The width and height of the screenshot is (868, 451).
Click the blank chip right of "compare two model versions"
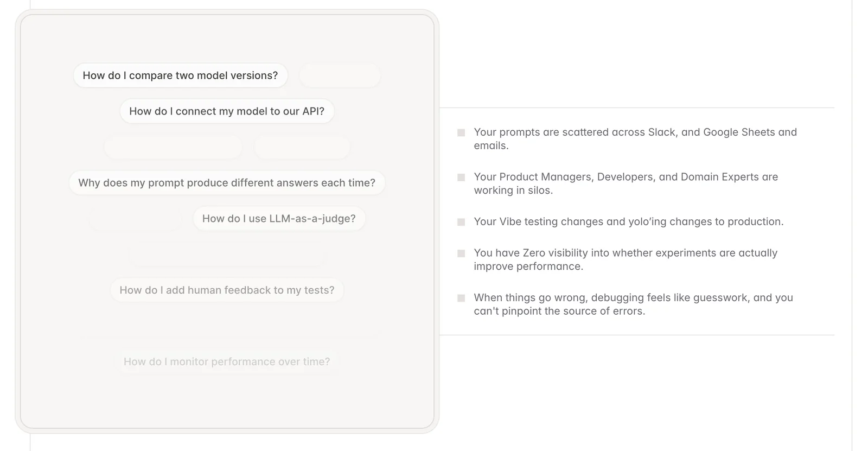coord(340,75)
